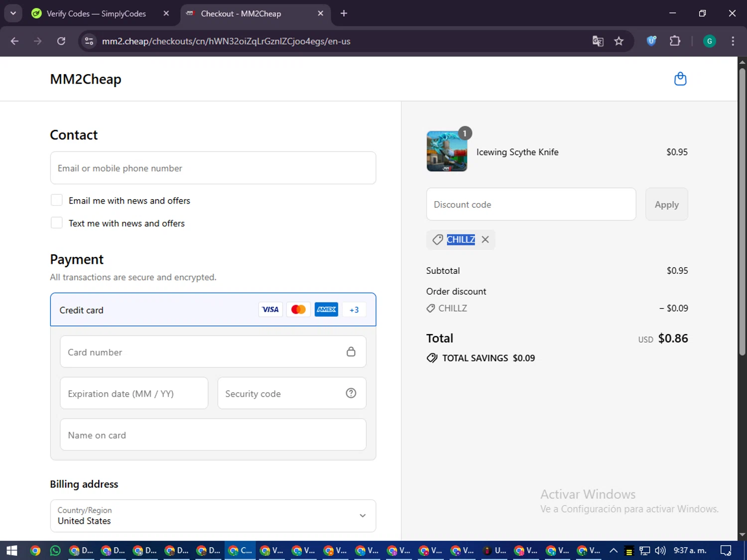Image resolution: width=747 pixels, height=560 pixels.
Task: Click the Subtotal $0.95 value
Action: pyautogui.click(x=677, y=271)
